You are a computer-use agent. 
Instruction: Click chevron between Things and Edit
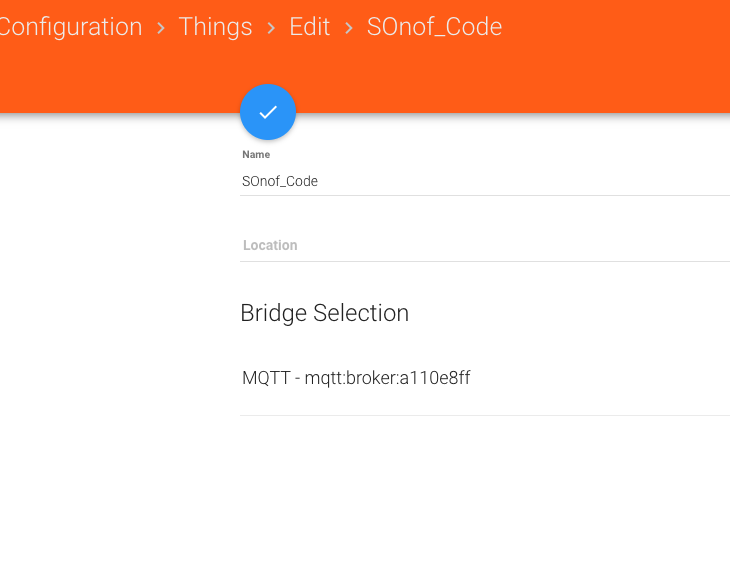(271, 28)
